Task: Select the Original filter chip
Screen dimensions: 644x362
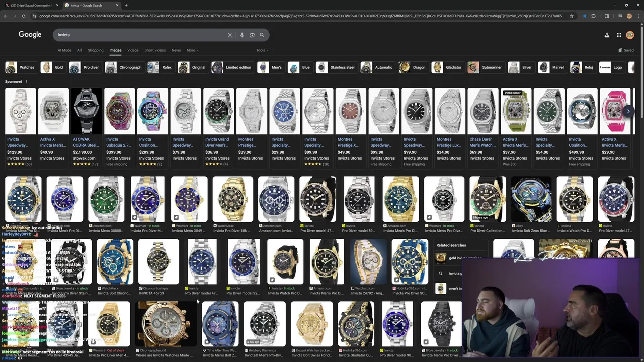Action: click(x=192, y=67)
